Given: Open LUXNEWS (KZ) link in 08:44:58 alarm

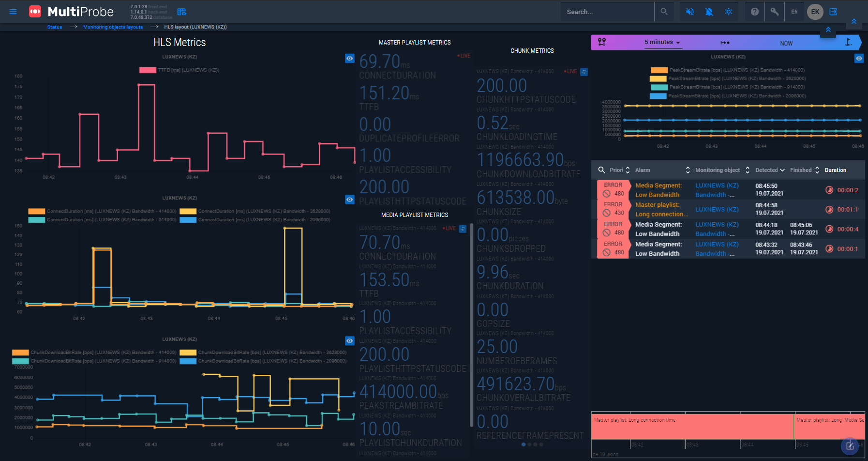Looking at the screenshot, I should pyautogui.click(x=717, y=210).
